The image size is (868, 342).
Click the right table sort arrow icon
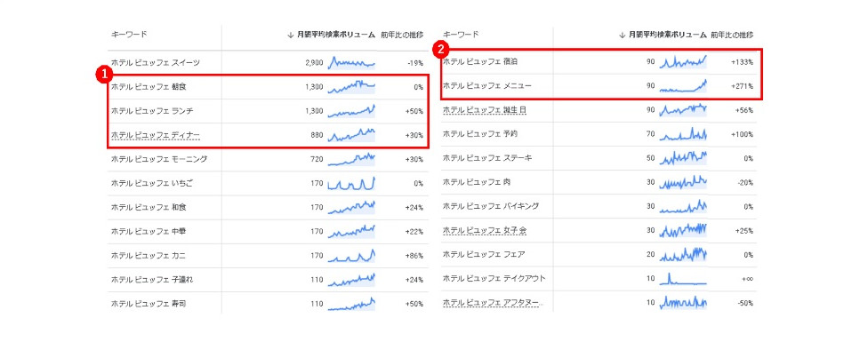click(623, 35)
